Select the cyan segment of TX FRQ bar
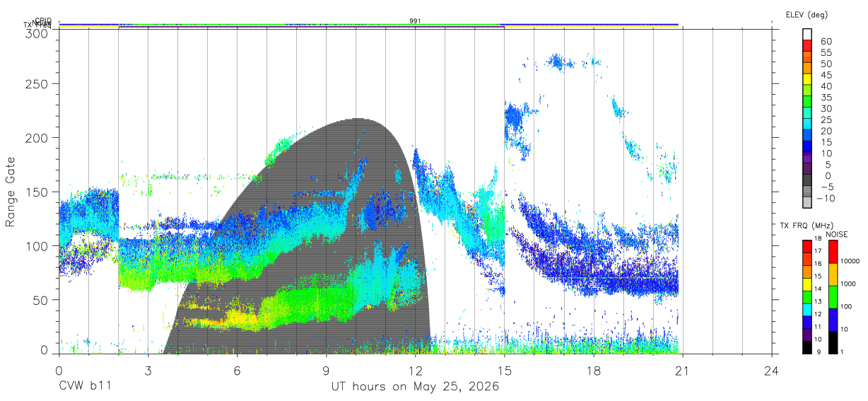 click(807, 309)
